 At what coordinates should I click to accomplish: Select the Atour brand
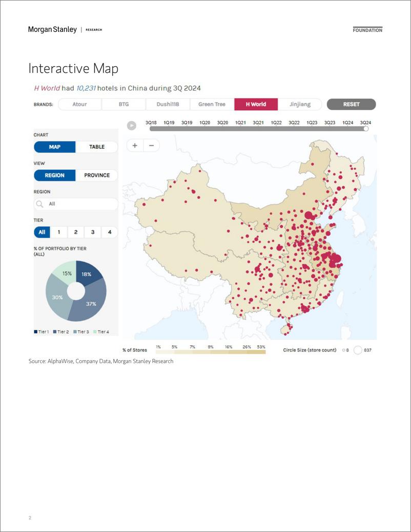click(x=79, y=104)
